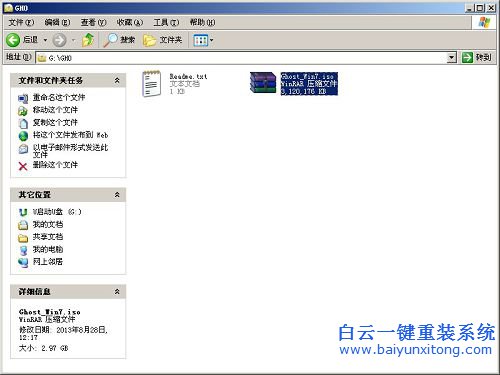Click 将这个文件发布到 Web link
This screenshot has height=375, width=500.
tap(70, 135)
